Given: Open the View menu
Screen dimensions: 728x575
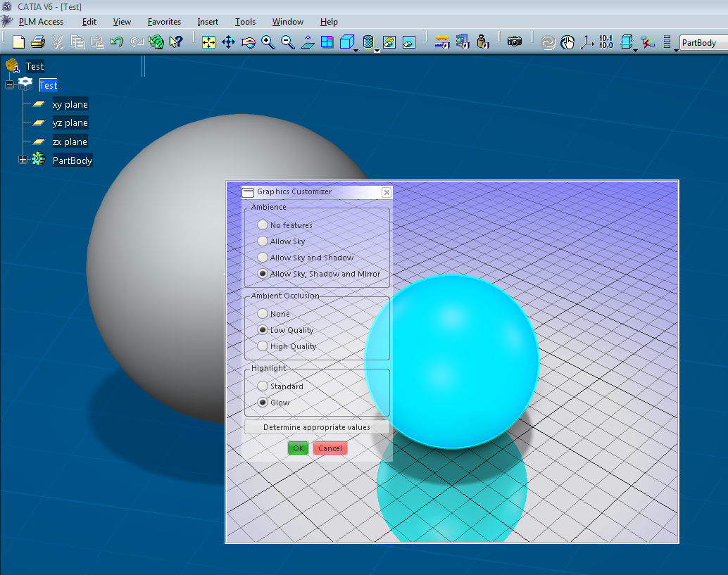Looking at the screenshot, I should click(122, 22).
